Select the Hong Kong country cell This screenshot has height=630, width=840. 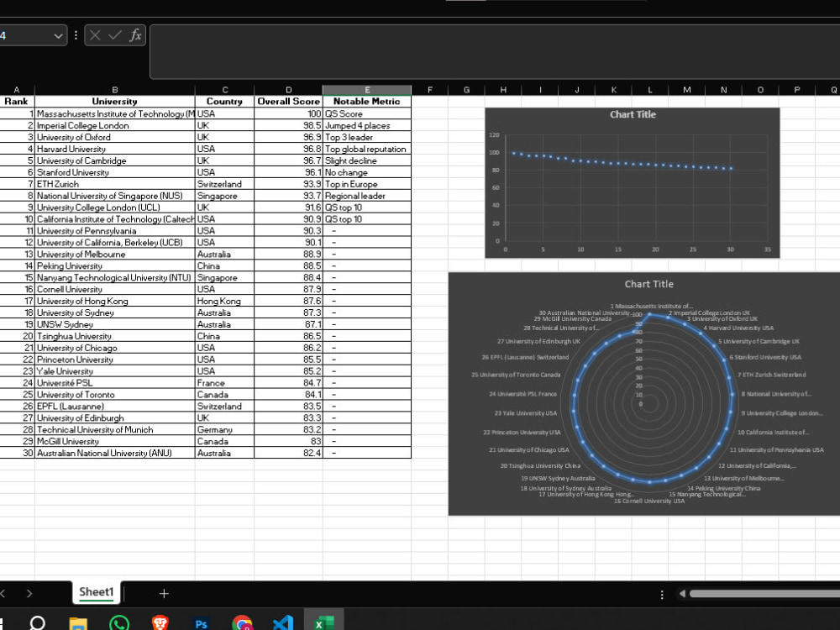coord(224,301)
